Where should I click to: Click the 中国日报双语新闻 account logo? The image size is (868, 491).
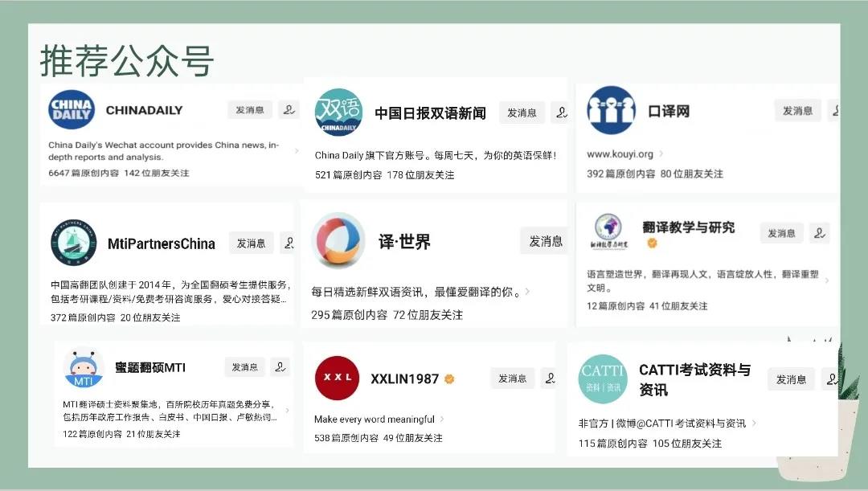pyautogui.click(x=338, y=113)
